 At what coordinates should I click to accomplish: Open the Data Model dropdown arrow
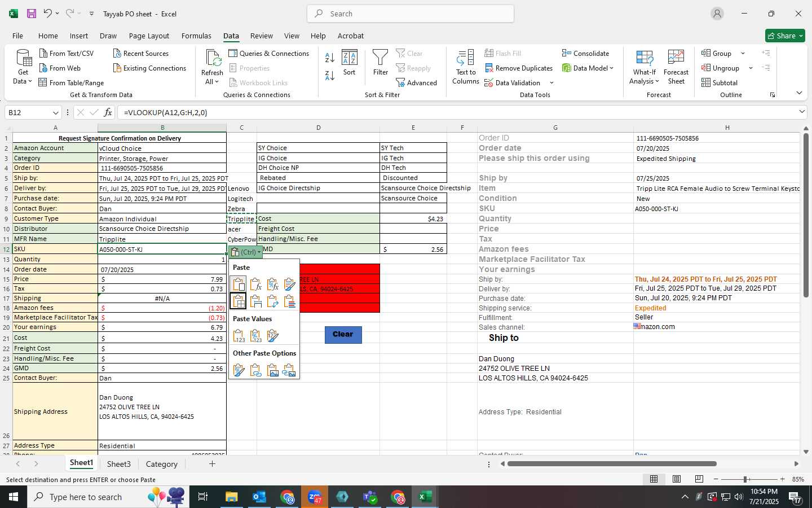611,68
